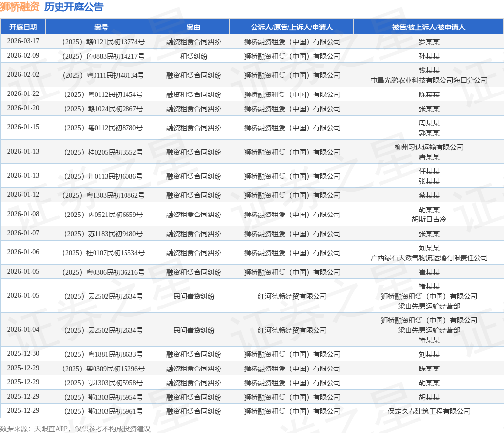Click case number 粤1881民初8633号
504x433 pixels.
103,355
